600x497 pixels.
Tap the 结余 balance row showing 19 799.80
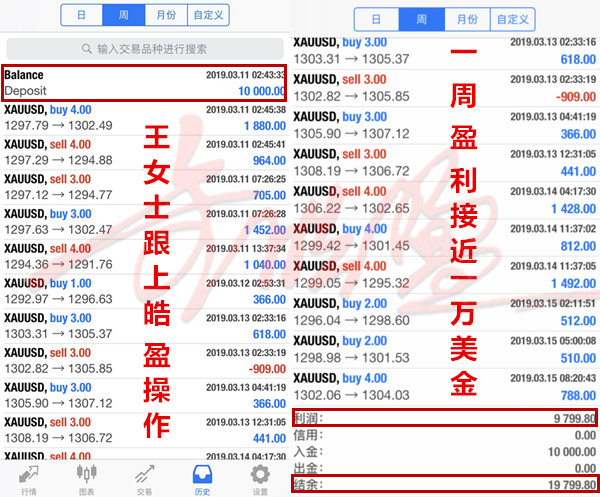point(445,484)
